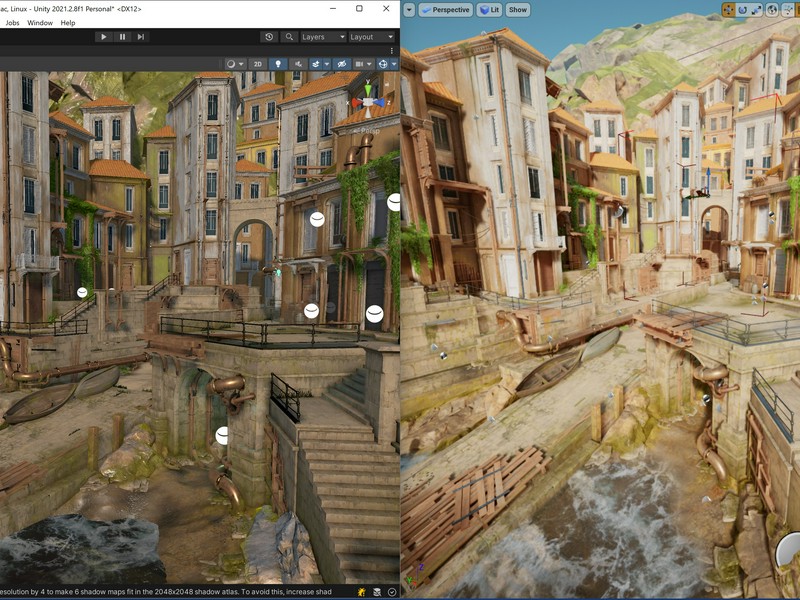This screenshot has width=800, height=600.
Task: Open the scene camera settings icon
Action: pyautogui.click(x=359, y=64)
